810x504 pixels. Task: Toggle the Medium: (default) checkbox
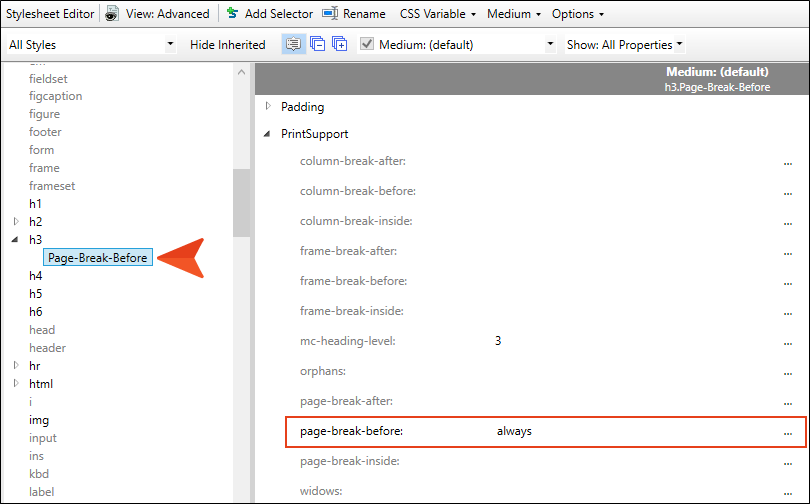(x=367, y=44)
